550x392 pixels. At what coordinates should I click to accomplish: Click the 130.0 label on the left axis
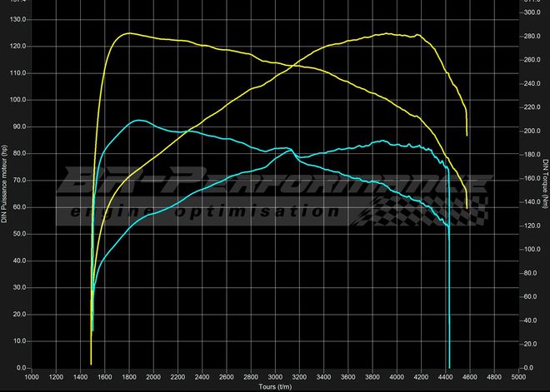[x=18, y=19]
